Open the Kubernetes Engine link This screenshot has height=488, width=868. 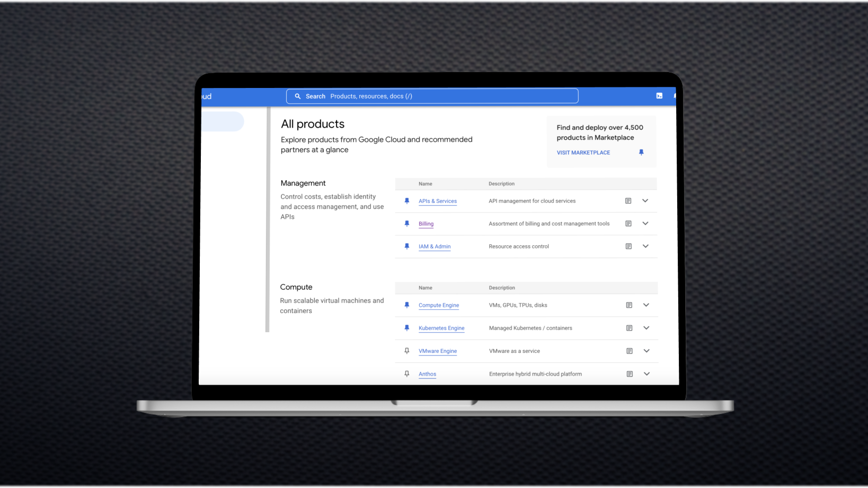(x=441, y=328)
